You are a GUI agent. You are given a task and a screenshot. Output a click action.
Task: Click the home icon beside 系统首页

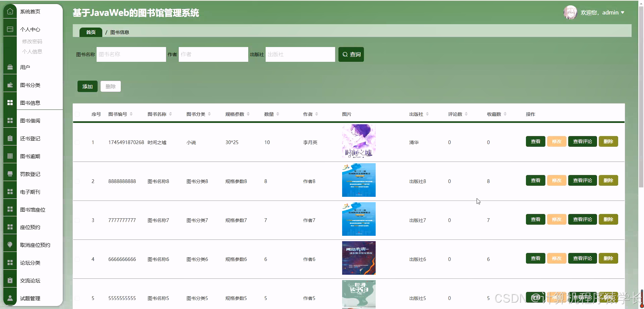pos(10,11)
